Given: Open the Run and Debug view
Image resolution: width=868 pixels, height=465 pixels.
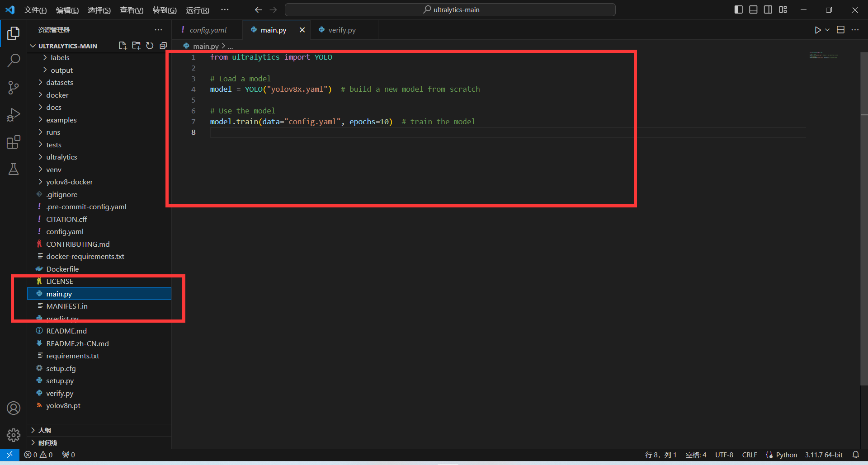Looking at the screenshot, I should (14, 115).
